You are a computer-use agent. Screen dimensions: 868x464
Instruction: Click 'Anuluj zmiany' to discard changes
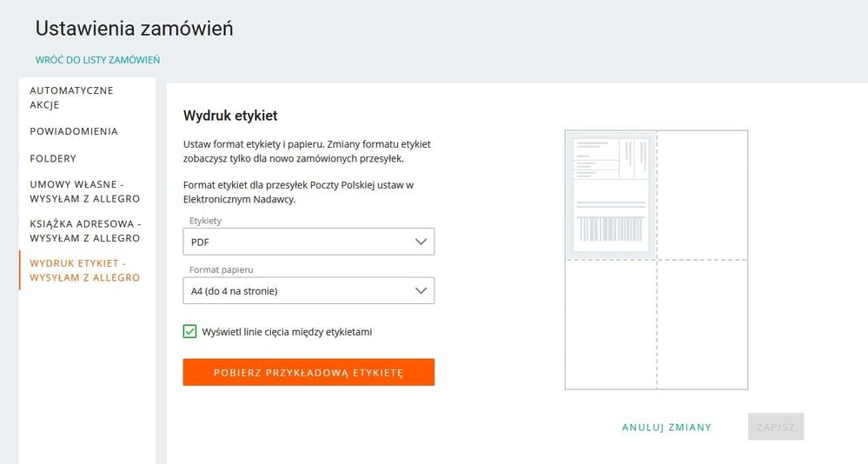[666, 428]
